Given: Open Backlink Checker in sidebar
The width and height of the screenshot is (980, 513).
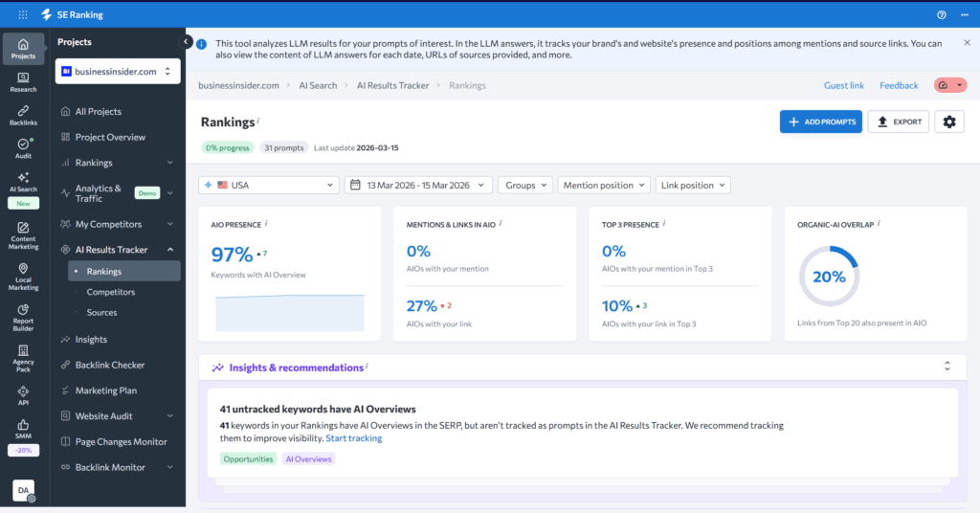Looking at the screenshot, I should click(110, 365).
